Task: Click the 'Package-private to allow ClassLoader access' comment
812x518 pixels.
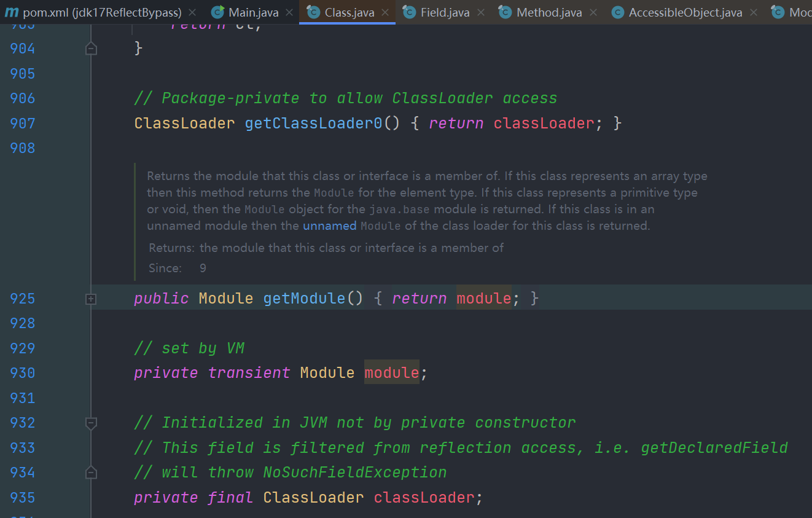Action: click(346, 98)
